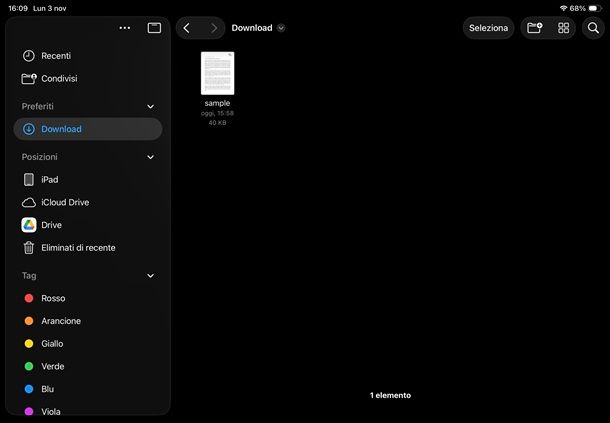Viewport: 610px width, 423px height.
Task: Click the iCloud cloud icon
Action: click(x=29, y=203)
